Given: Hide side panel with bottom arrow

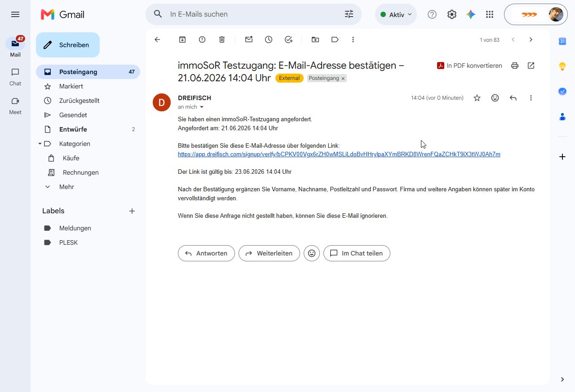Looking at the screenshot, I should (x=562, y=379).
